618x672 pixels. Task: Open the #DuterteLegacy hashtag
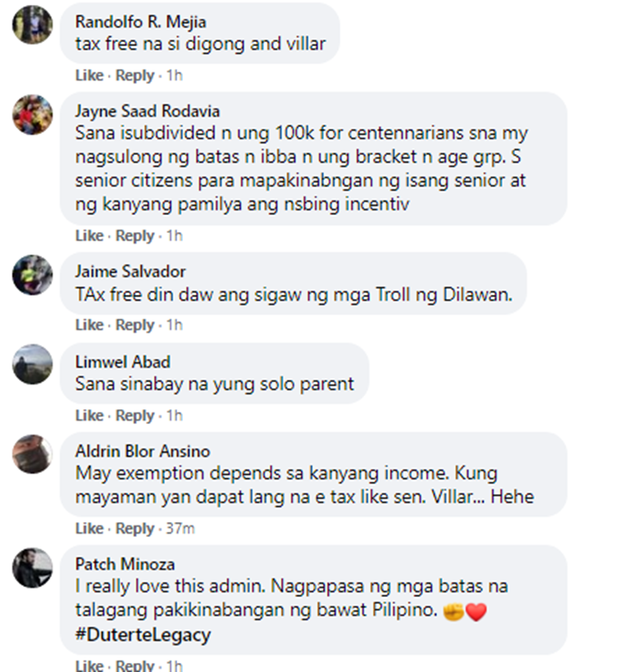143,635
